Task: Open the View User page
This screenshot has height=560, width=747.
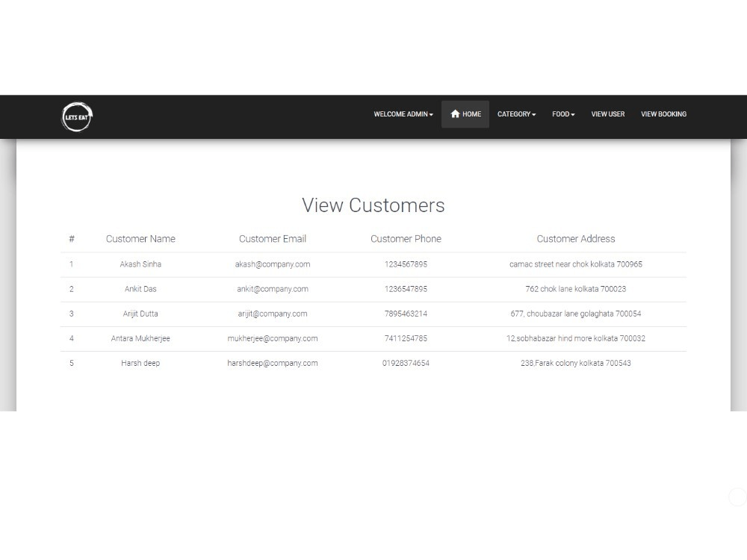Action: pos(608,114)
